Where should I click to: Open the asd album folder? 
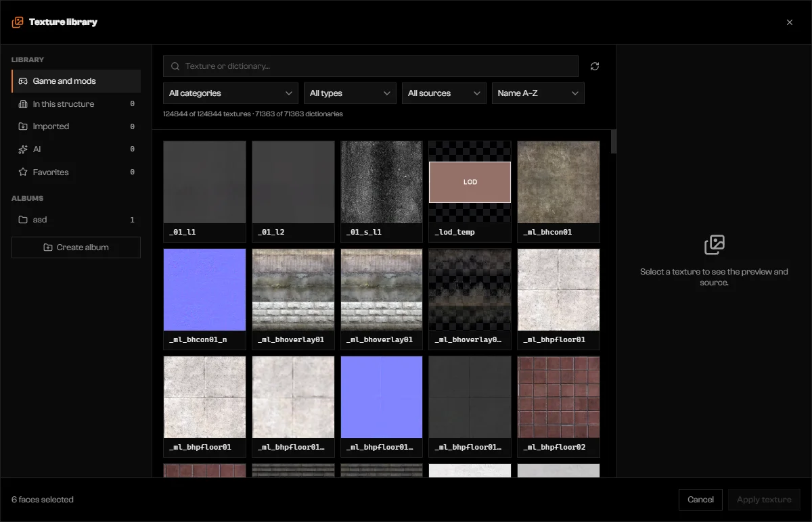pos(76,220)
